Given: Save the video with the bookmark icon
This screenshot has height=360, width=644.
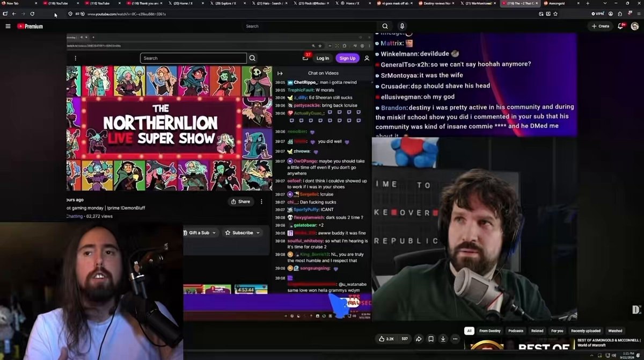Looking at the screenshot, I should coord(431,339).
